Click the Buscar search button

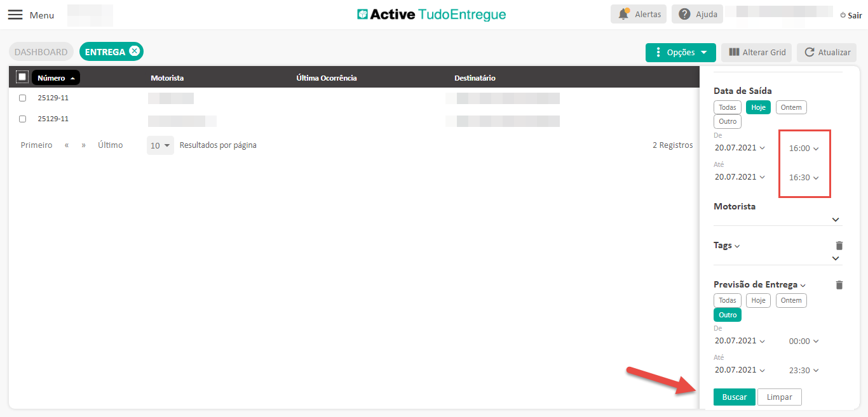(734, 397)
